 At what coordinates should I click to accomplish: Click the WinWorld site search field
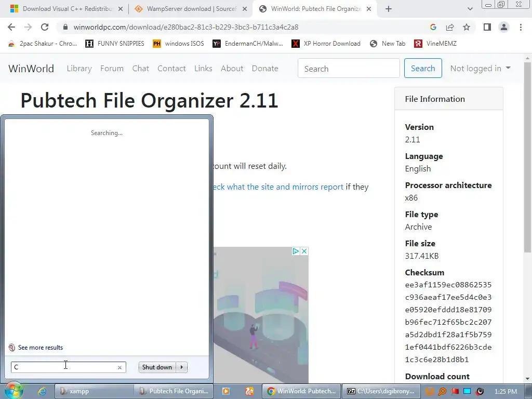(349, 68)
